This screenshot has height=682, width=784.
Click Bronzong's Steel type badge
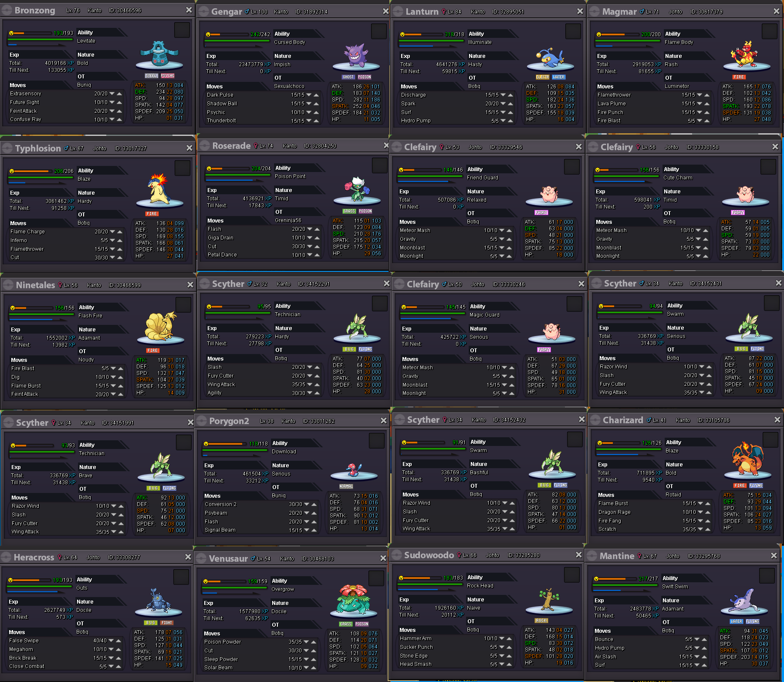pyautogui.click(x=152, y=76)
